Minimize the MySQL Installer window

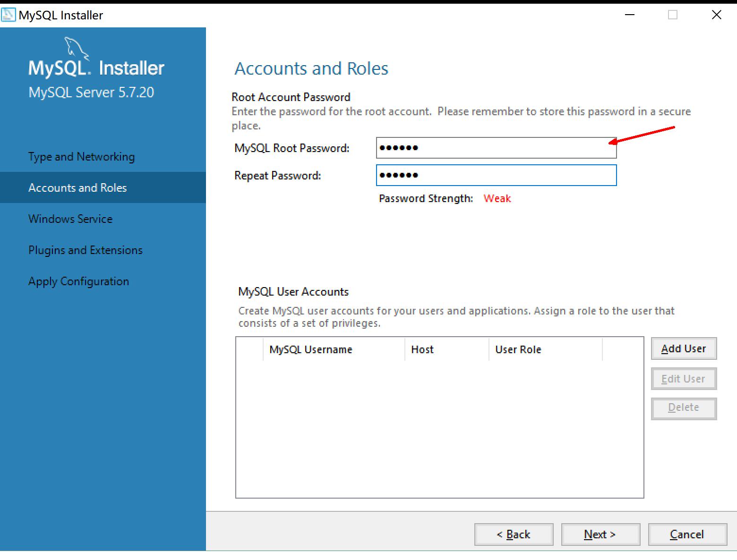[630, 15]
